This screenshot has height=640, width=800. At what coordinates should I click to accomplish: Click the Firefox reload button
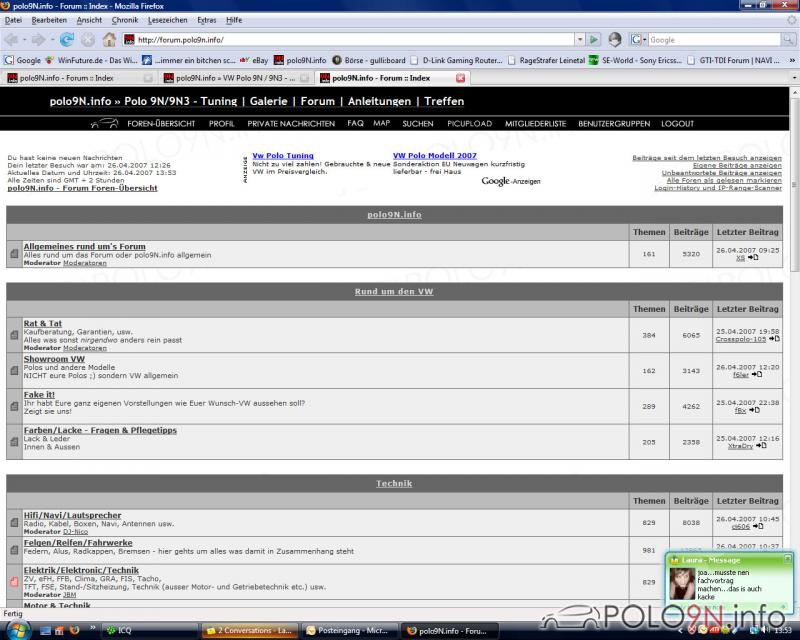pos(67,40)
